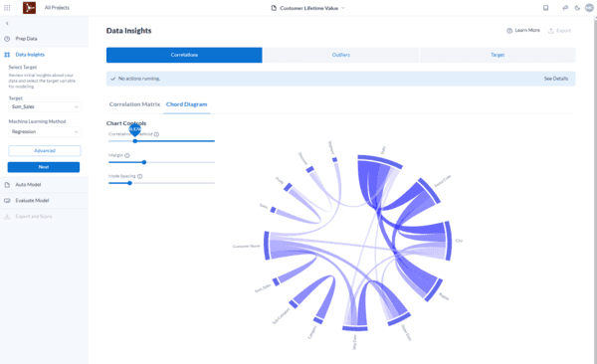597x364 pixels.
Task: Click the Advanced button
Action: tap(45, 151)
